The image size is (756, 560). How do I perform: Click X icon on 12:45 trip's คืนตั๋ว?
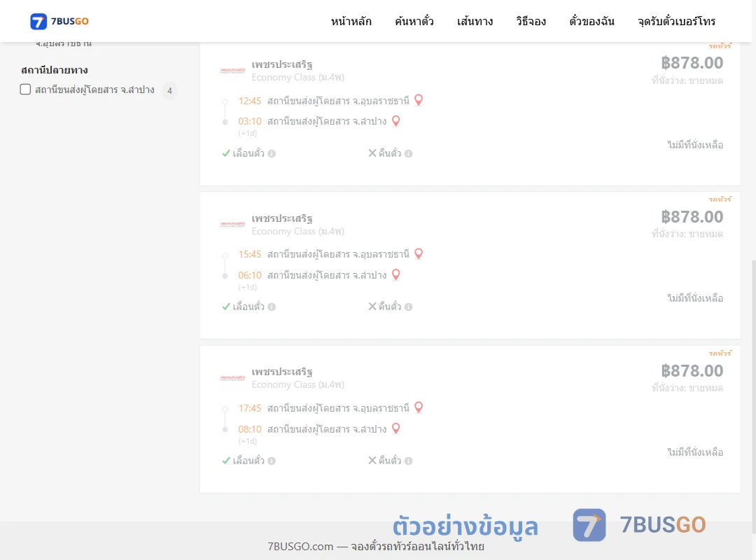point(372,153)
